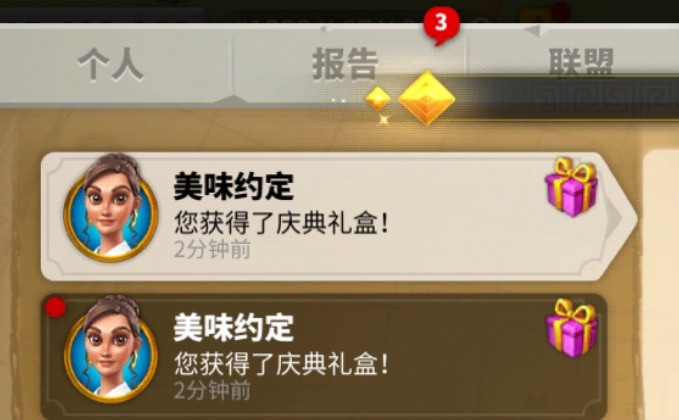The width and height of the screenshot is (679, 420).
Task: Open the 报告 tab
Action: pyautogui.click(x=345, y=64)
